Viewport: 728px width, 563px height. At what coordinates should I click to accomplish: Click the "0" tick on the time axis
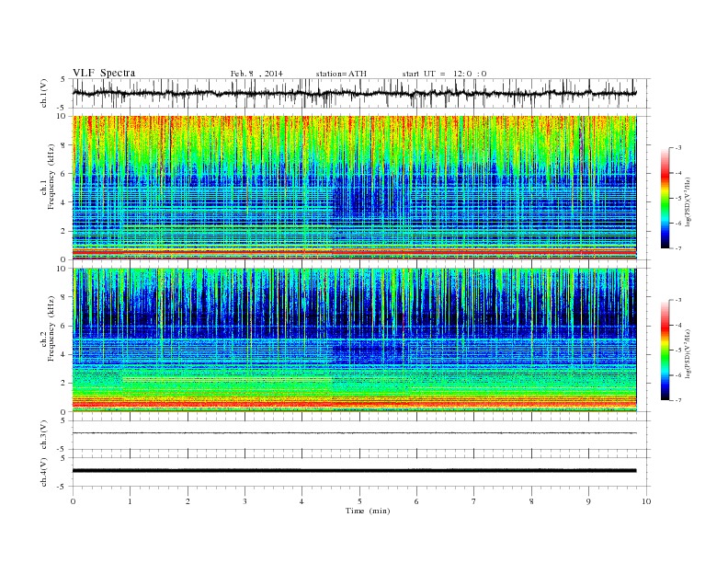click(x=73, y=501)
